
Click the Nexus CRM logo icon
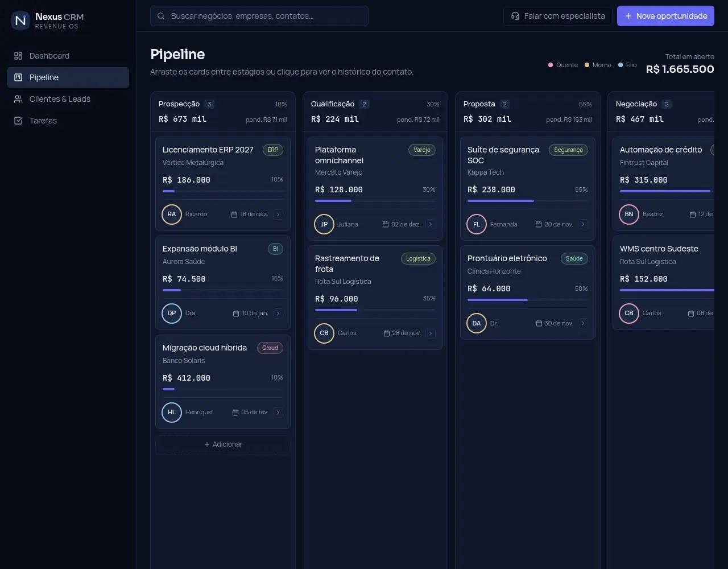(20, 20)
